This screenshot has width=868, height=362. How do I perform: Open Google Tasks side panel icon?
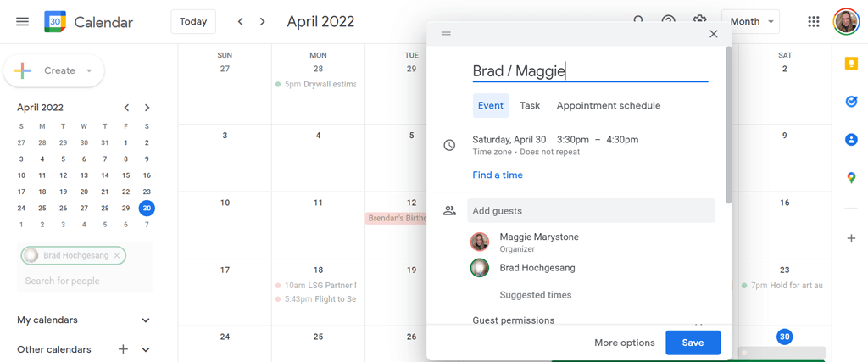[x=851, y=102]
